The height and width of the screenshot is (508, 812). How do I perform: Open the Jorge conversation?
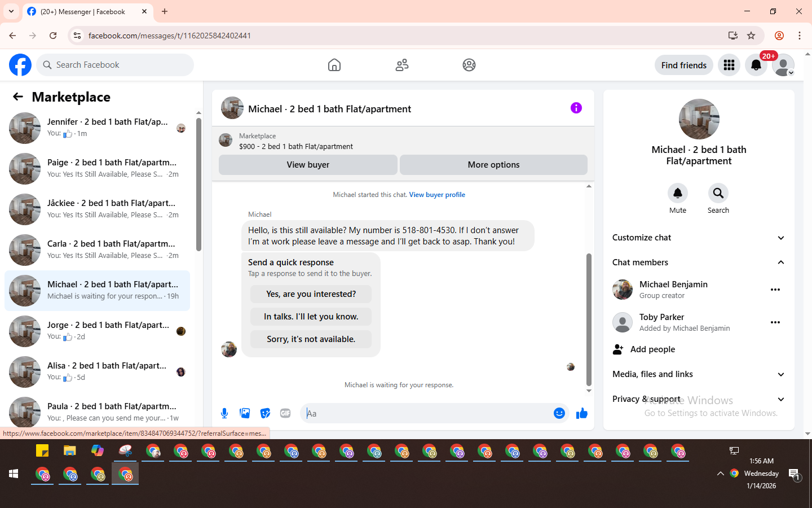pyautogui.click(x=97, y=331)
